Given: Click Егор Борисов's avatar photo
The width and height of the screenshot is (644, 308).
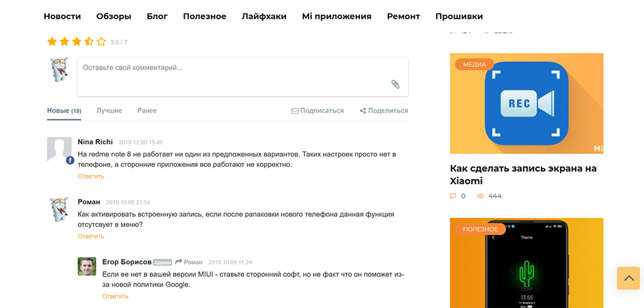Looking at the screenshot, I should (87, 267).
